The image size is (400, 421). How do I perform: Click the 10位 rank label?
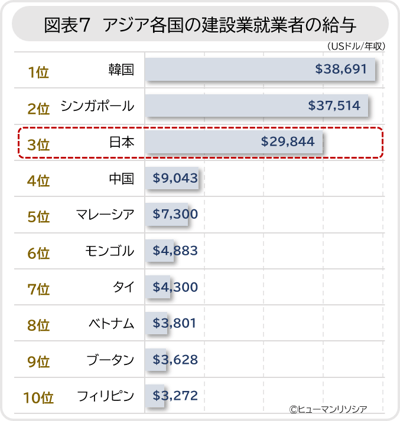(x=38, y=398)
